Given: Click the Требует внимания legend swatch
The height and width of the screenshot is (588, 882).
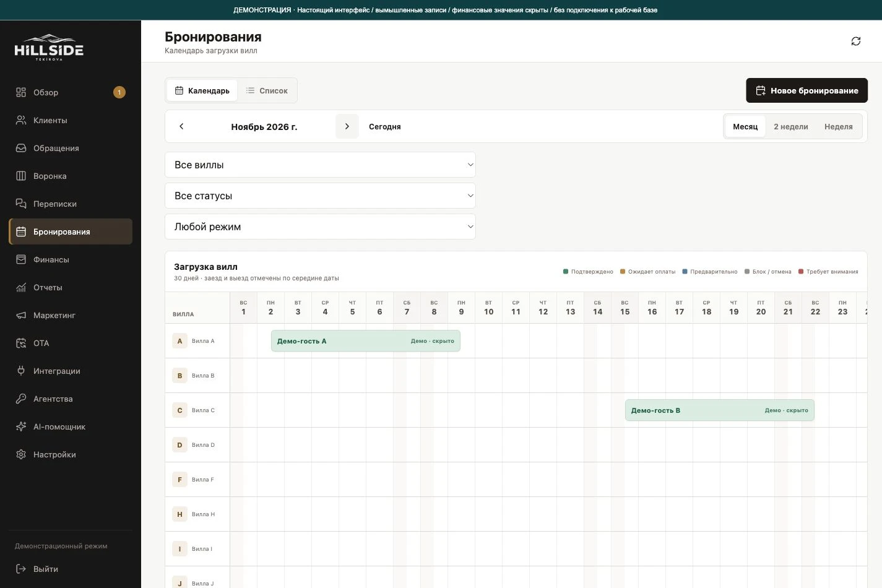Looking at the screenshot, I should 801,272.
